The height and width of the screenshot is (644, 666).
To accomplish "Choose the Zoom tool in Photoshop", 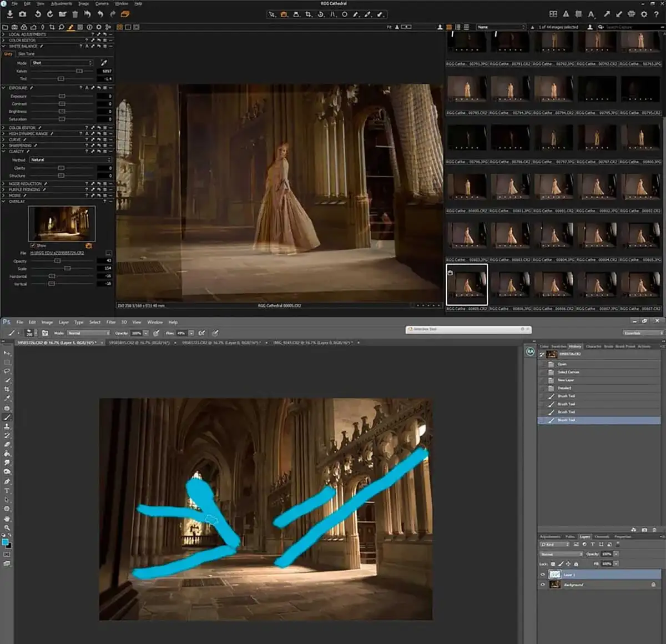I will [x=7, y=527].
